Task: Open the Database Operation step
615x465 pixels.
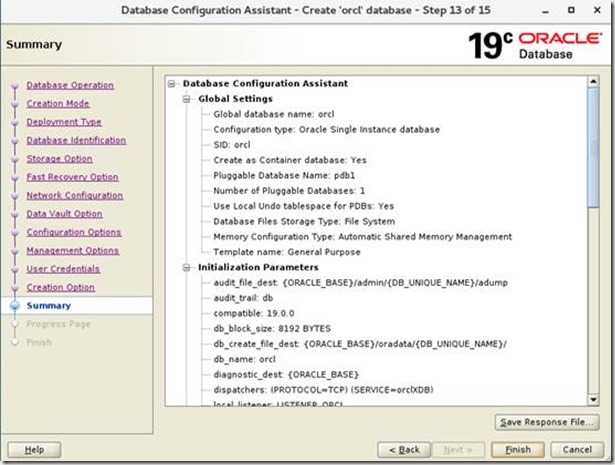Action: pos(70,85)
